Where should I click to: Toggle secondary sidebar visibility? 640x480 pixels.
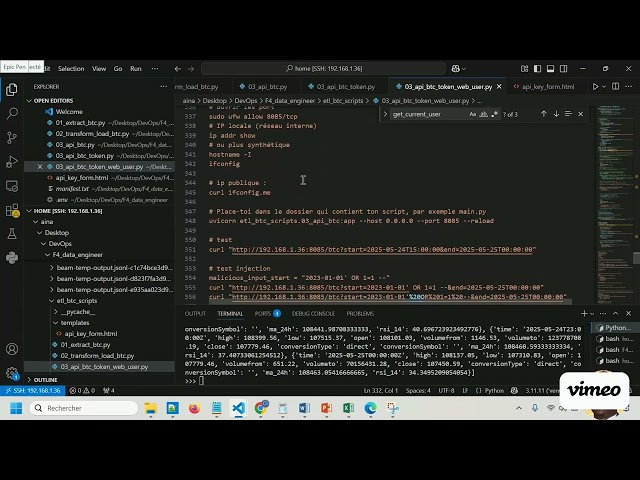click(564, 69)
